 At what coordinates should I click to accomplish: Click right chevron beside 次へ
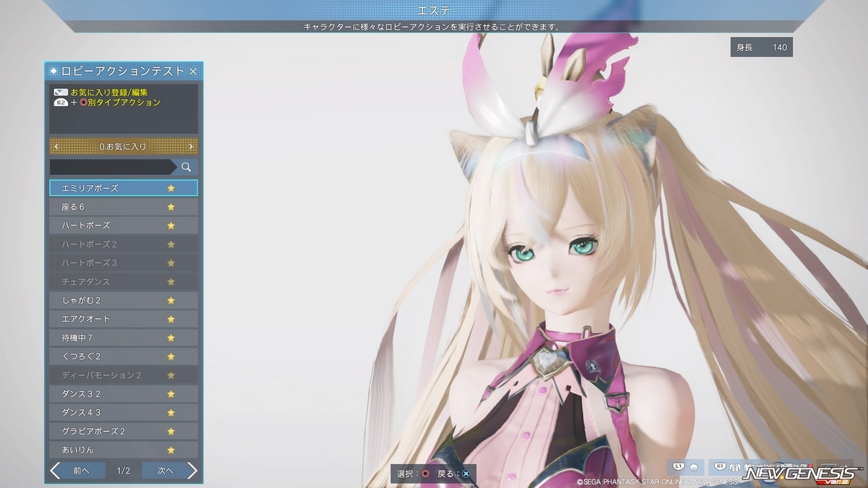click(x=192, y=471)
